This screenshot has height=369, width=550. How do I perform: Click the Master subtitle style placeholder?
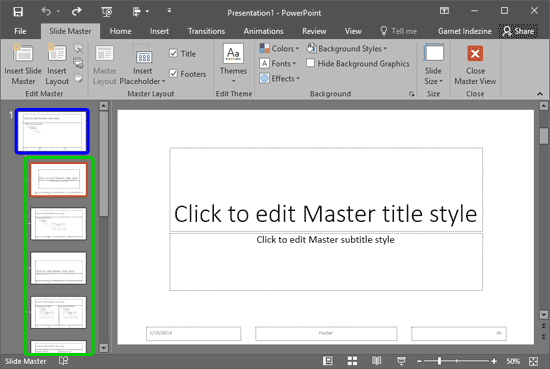pyautogui.click(x=326, y=261)
